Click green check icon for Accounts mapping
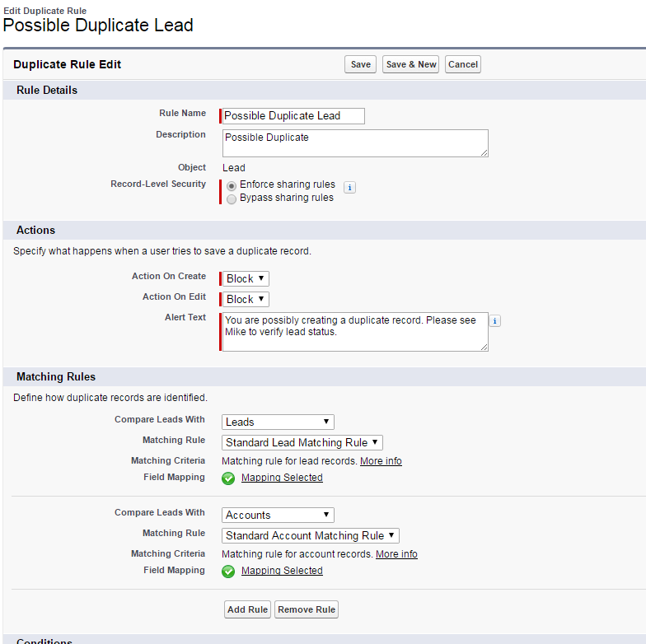 click(x=228, y=572)
